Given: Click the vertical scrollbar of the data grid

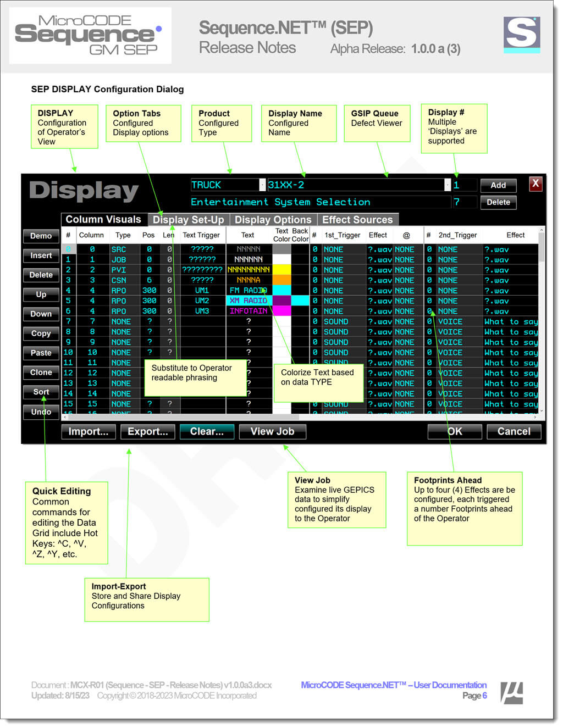Looking at the screenshot, I should pyautogui.click(x=542, y=321).
